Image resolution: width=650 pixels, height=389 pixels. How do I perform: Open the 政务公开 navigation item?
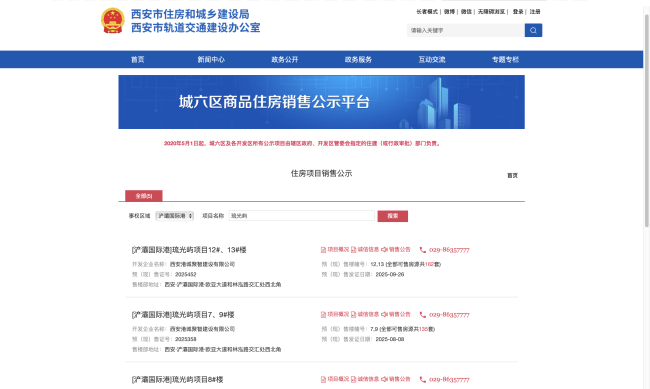pos(285,60)
